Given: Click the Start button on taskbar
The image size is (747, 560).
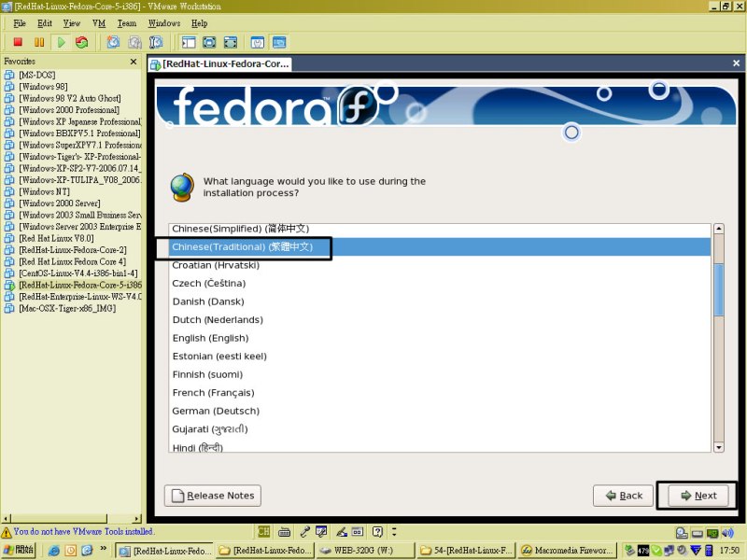Looking at the screenshot, I should point(19,551).
